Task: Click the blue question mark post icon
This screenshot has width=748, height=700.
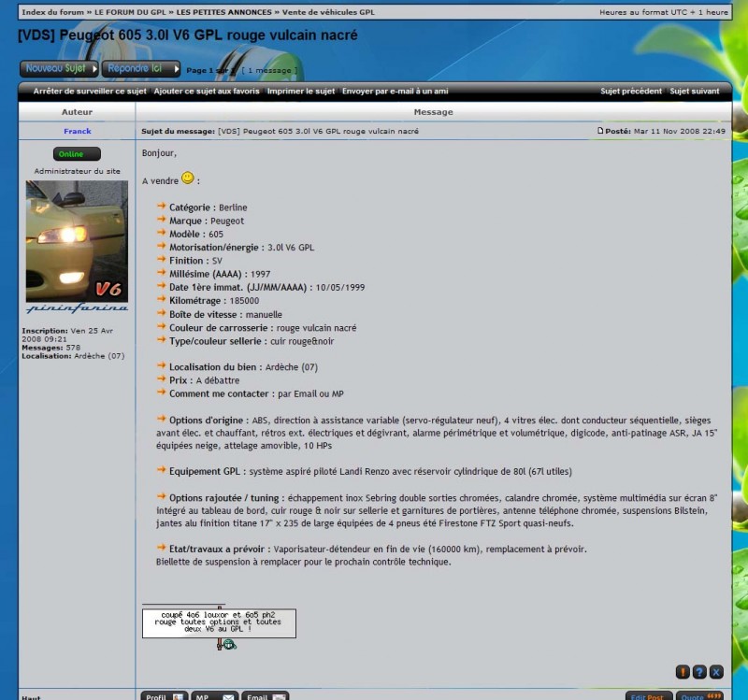Action: [x=699, y=671]
